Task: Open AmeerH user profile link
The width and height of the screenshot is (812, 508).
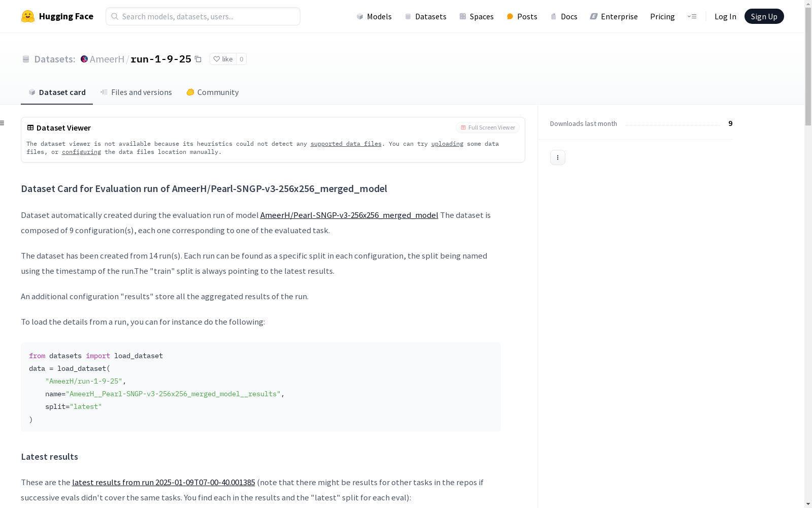Action: tap(107, 59)
